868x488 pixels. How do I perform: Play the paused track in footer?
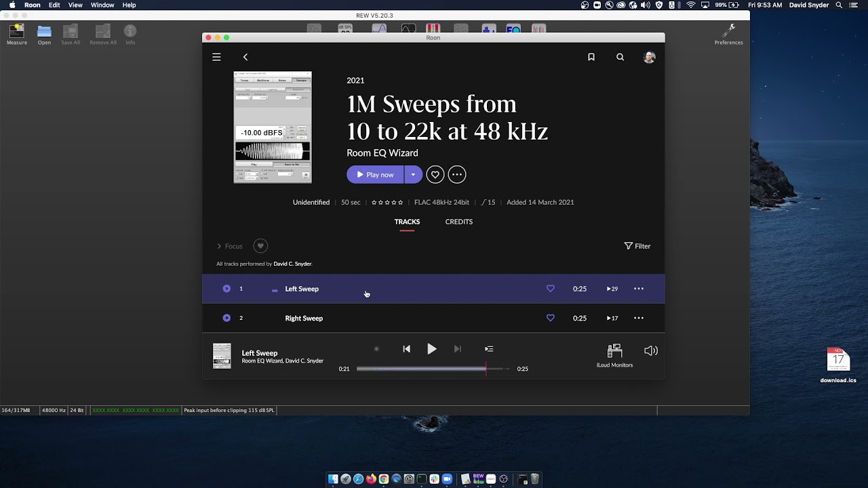tap(432, 349)
